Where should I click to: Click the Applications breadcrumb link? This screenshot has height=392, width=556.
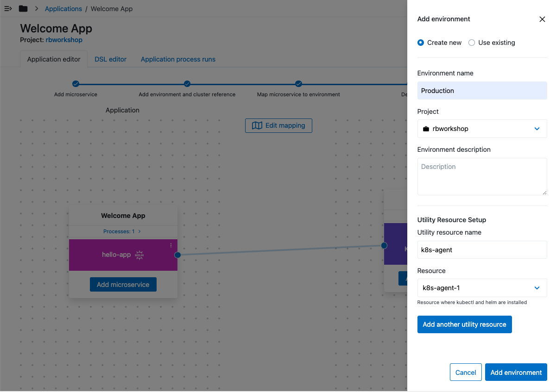[x=63, y=8]
